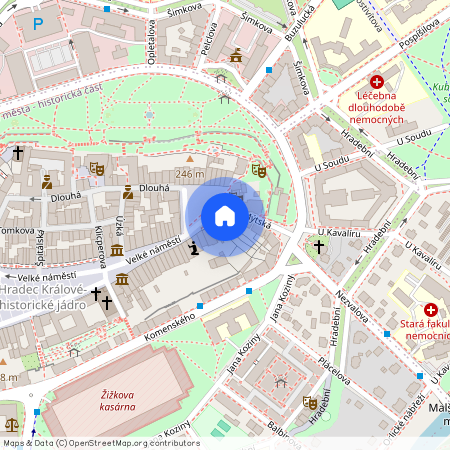Image resolution: width=450 pixels, height=450 pixels.
Task: Select the theatre masks icon near Balbínova
Action: [310, 403]
